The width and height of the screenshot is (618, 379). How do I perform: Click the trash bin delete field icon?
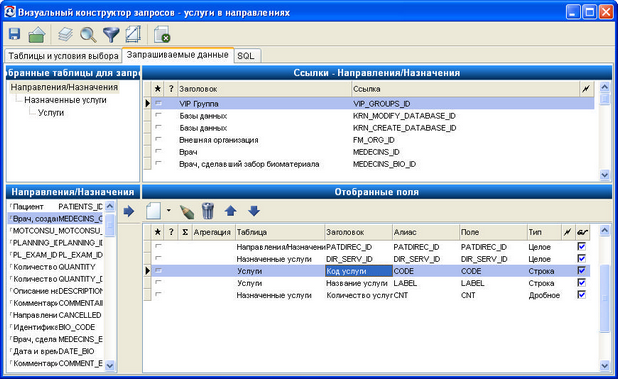[x=208, y=211]
